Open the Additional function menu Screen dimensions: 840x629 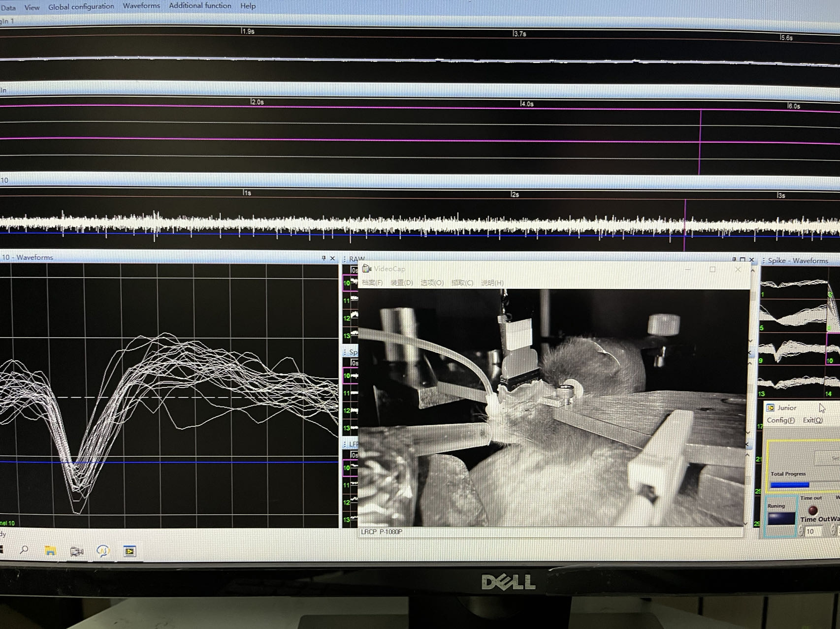pos(200,6)
